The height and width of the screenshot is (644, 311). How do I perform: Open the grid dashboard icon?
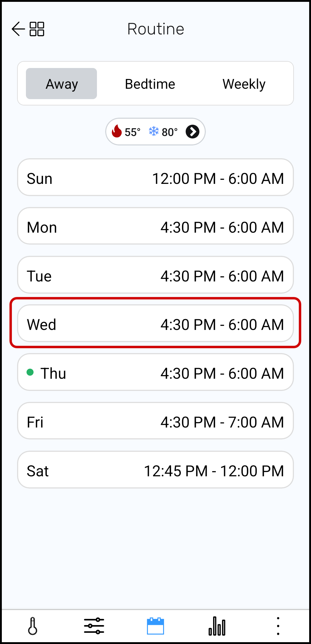[37, 29]
